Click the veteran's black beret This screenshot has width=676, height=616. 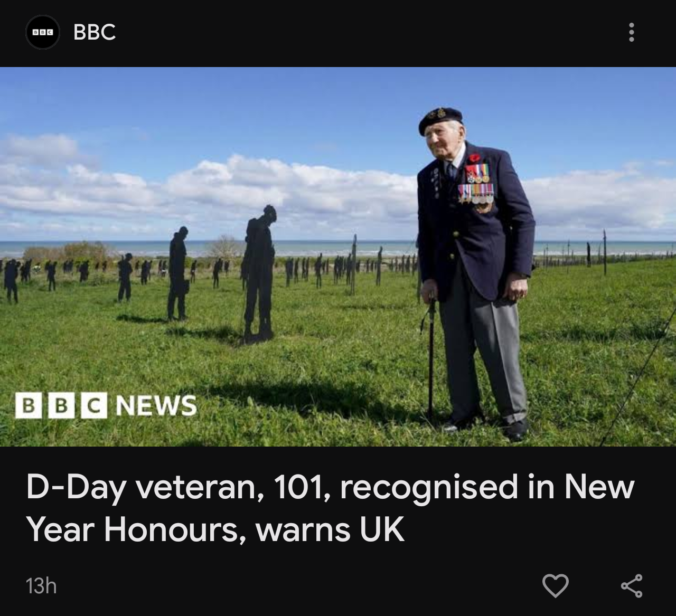(439, 120)
